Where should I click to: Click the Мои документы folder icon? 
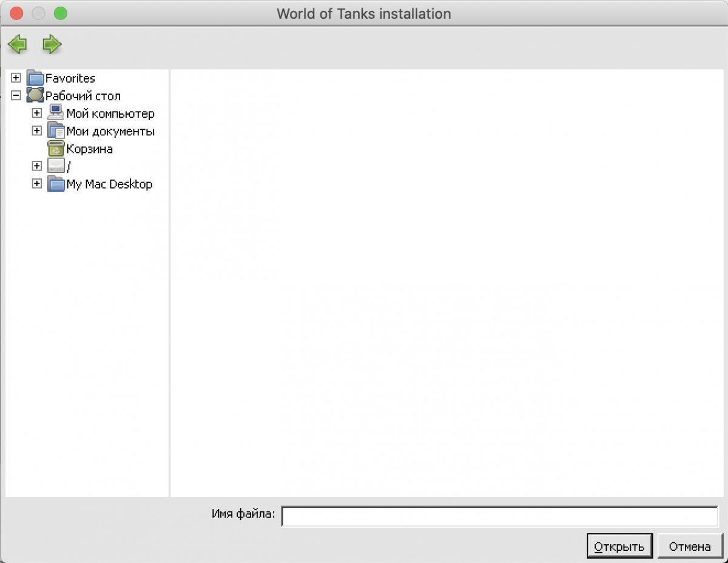pos(56,131)
